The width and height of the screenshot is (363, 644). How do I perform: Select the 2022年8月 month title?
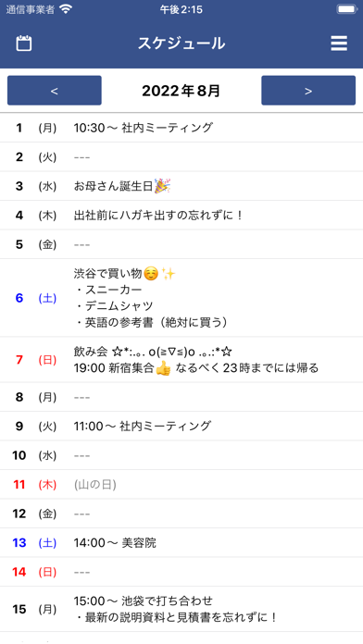(x=181, y=91)
